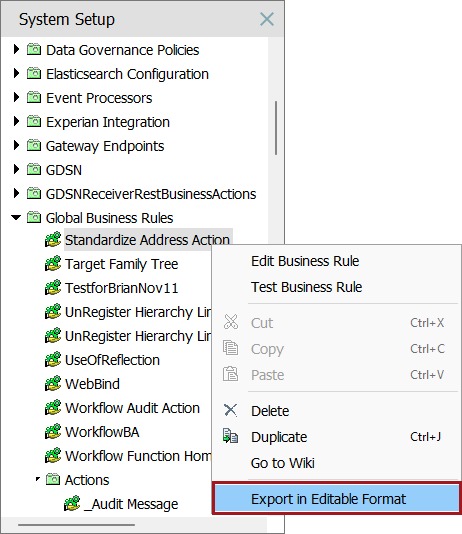The width and height of the screenshot is (462, 534).
Task: Expand the Data Governance Policies node
Action: [16, 49]
